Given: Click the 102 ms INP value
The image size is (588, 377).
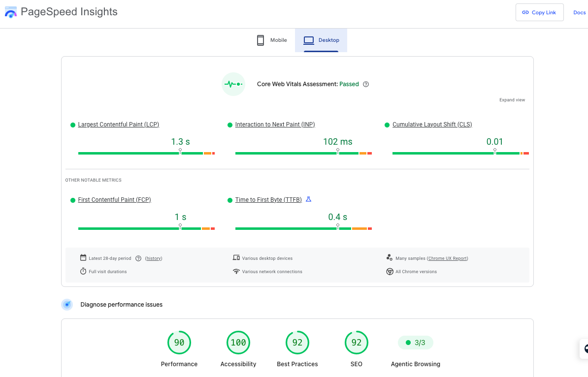Looking at the screenshot, I should (337, 142).
